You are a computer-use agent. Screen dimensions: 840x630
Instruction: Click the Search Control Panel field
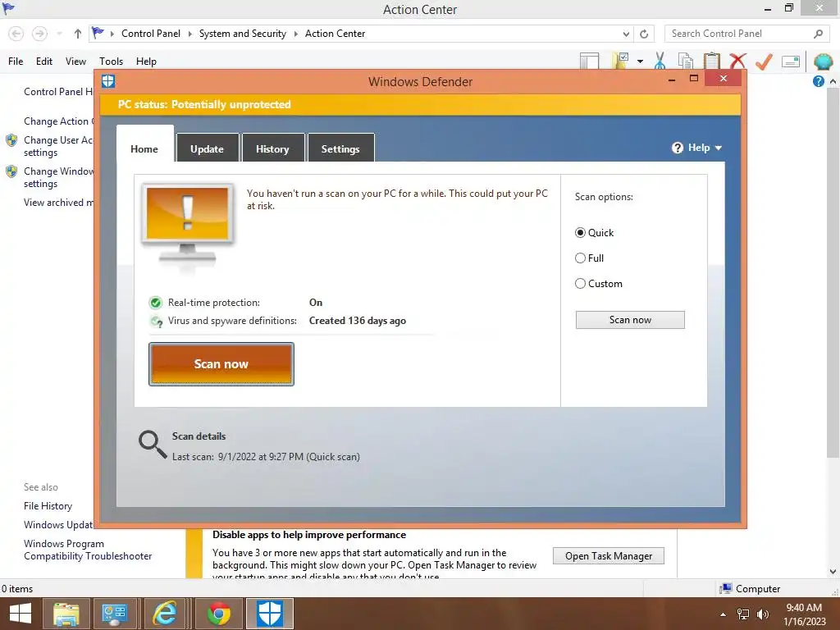747,34
